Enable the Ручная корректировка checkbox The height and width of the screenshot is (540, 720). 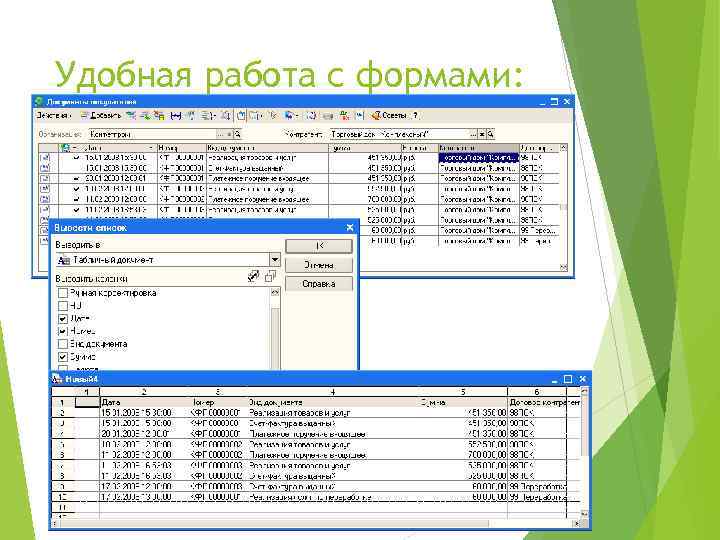coord(63,293)
